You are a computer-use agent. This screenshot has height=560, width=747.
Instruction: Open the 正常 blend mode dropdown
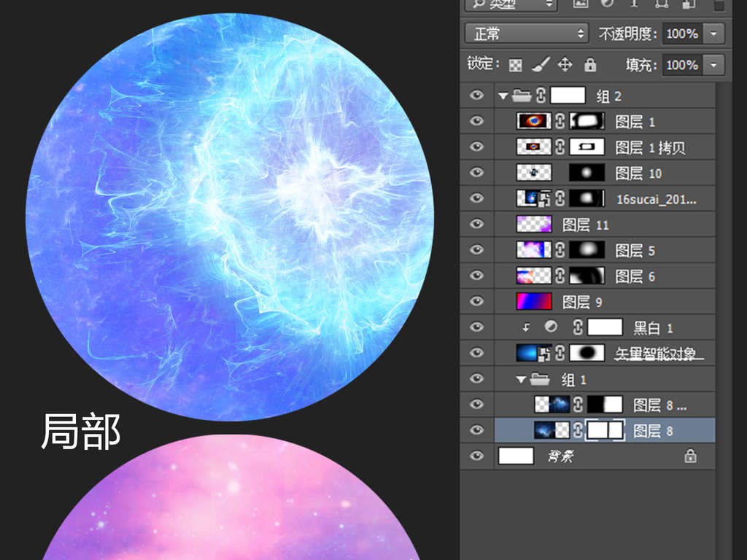coord(527,34)
